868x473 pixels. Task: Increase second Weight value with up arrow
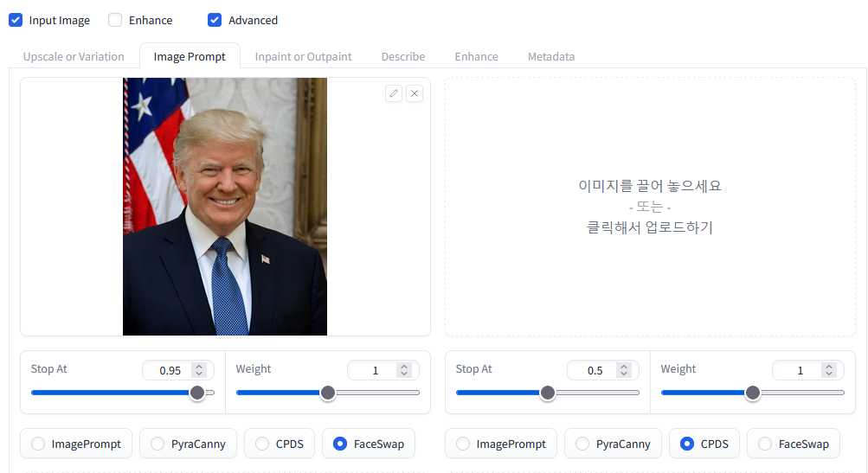829,367
